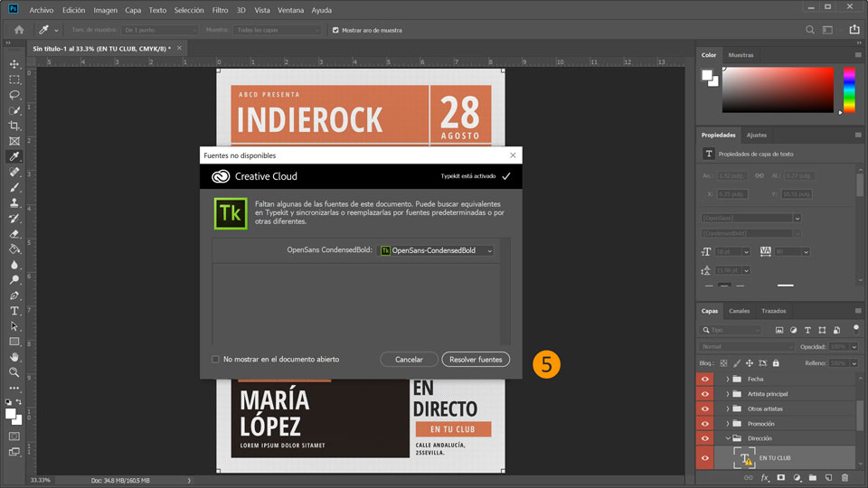Select the Horizontal Type tool

(14, 311)
